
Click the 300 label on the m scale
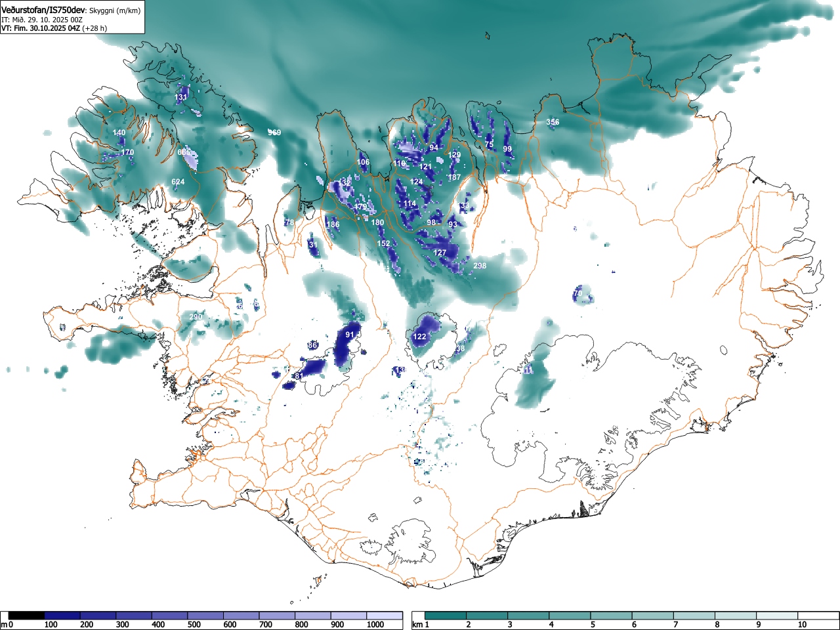[122, 625]
